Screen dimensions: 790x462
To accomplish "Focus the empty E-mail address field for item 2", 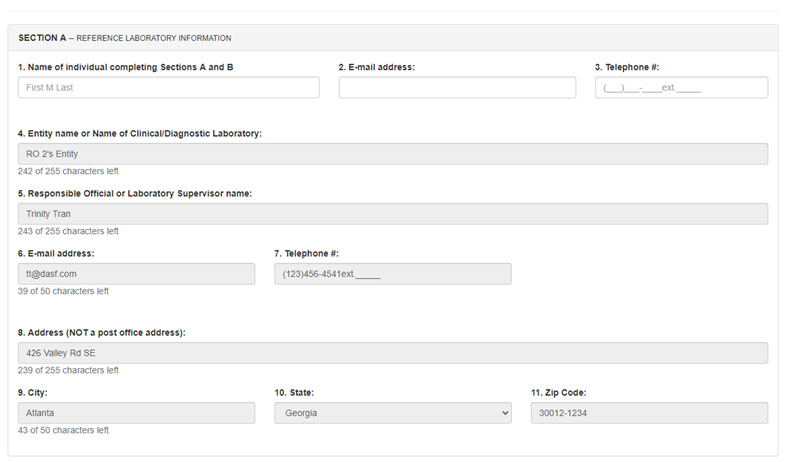I will point(457,88).
